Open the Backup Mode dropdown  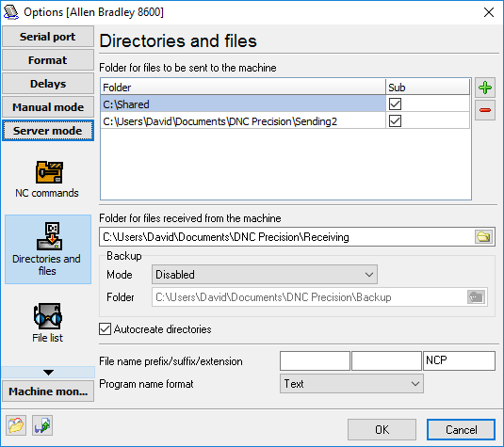(265, 275)
